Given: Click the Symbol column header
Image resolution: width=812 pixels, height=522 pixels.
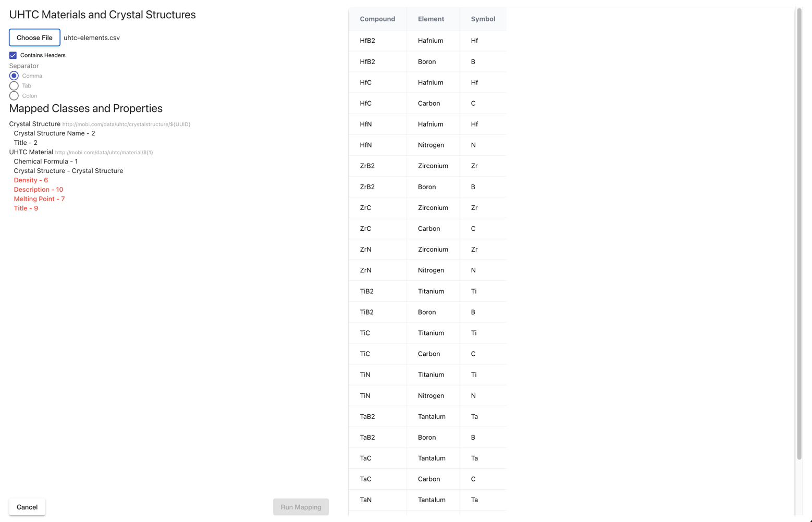Looking at the screenshot, I should [x=483, y=19].
